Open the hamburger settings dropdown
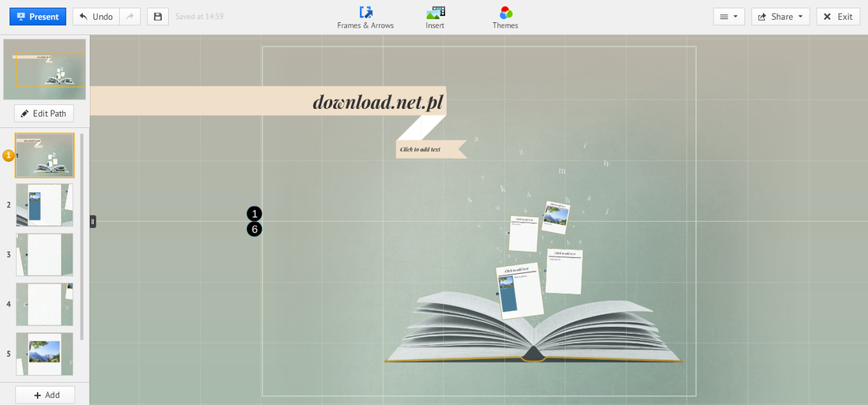The height and width of the screenshot is (405, 868). pyautogui.click(x=728, y=17)
